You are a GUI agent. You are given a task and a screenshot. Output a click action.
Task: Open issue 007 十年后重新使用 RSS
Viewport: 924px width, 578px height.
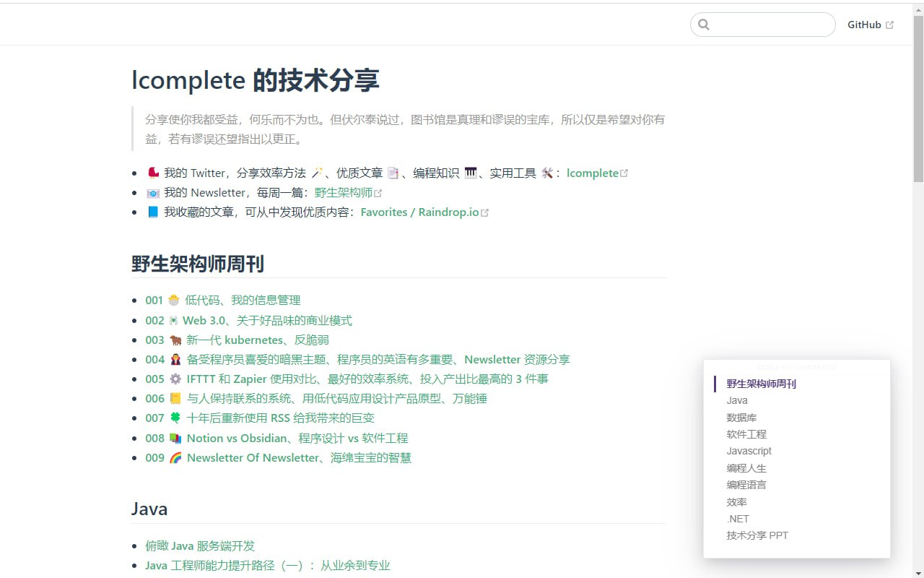point(260,418)
